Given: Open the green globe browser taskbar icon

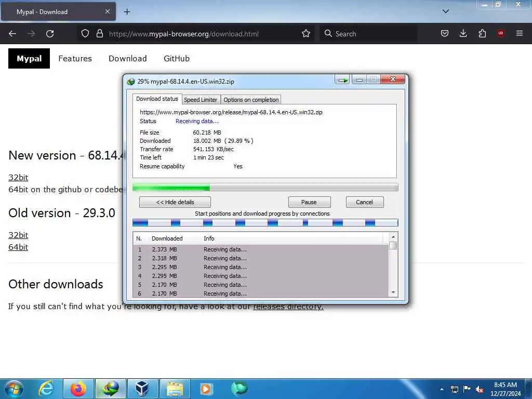Looking at the screenshot, I should point(239,389).
